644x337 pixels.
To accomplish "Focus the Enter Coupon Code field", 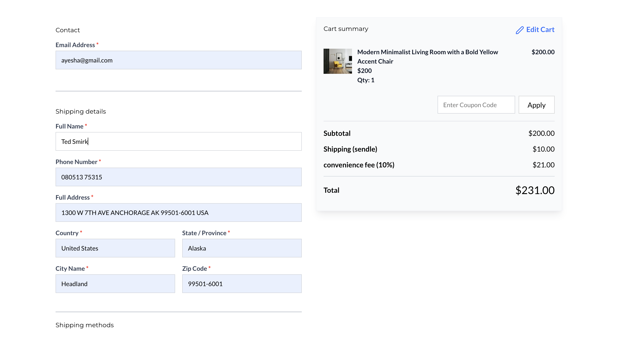I will click(476, 105).
